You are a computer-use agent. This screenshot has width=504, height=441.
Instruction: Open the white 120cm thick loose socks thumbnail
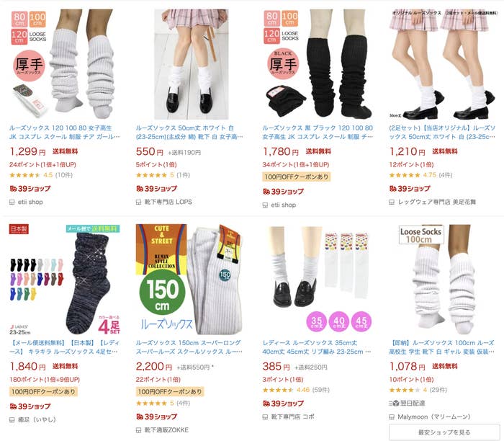(64, 64)
